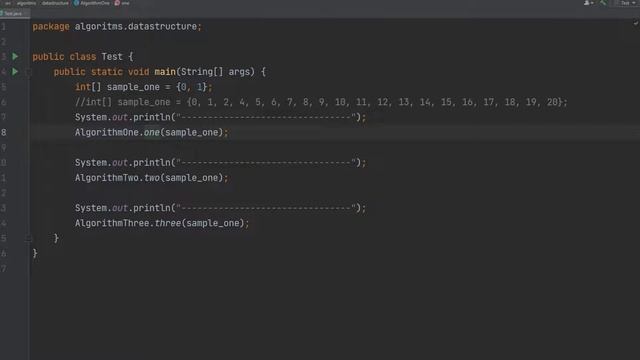Click the three method call
The image size is (640, 360).
click(x=167, y=223)
